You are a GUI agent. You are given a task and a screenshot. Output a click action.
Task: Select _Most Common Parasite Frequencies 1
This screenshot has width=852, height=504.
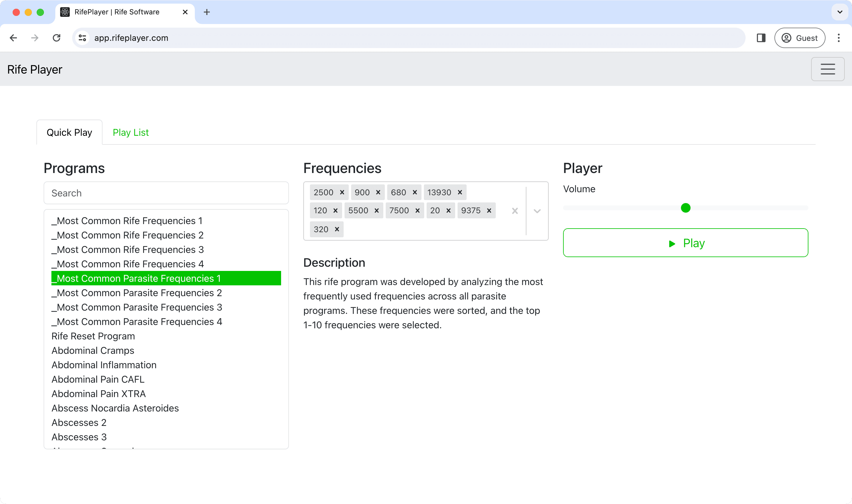pyautogui.click(x=166, y=278)
